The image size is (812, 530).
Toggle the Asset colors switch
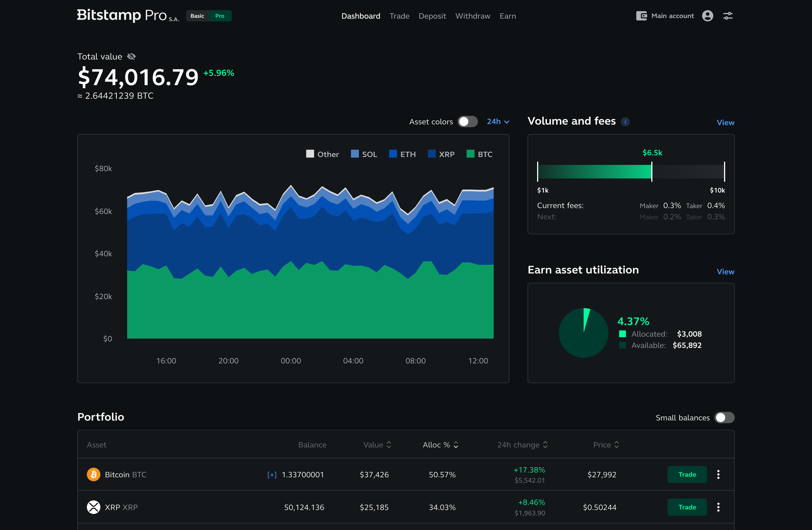coord(468,122)
